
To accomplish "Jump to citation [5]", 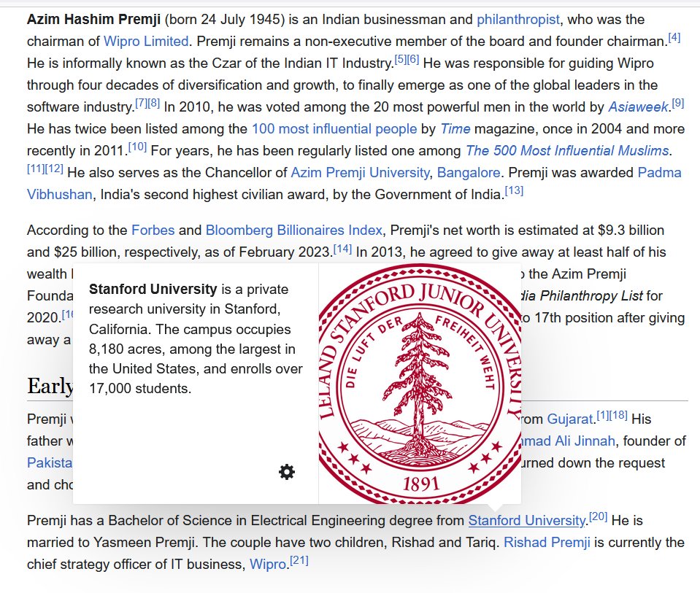I will pos(401,59).
